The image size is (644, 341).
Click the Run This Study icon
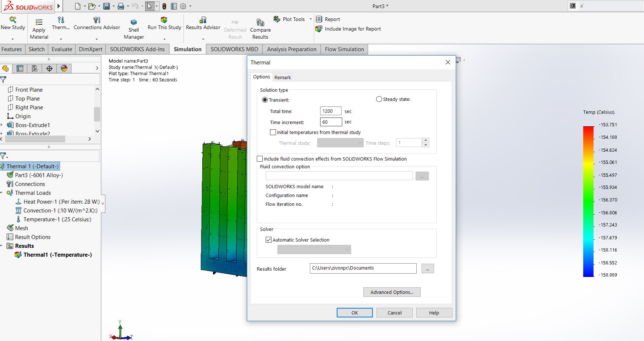(164, 20)
